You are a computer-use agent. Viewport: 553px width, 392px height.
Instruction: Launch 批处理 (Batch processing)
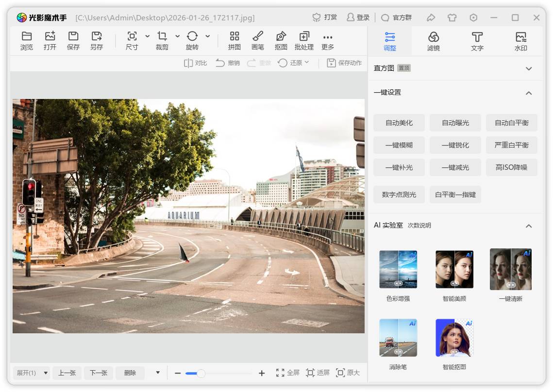(304, 36)
